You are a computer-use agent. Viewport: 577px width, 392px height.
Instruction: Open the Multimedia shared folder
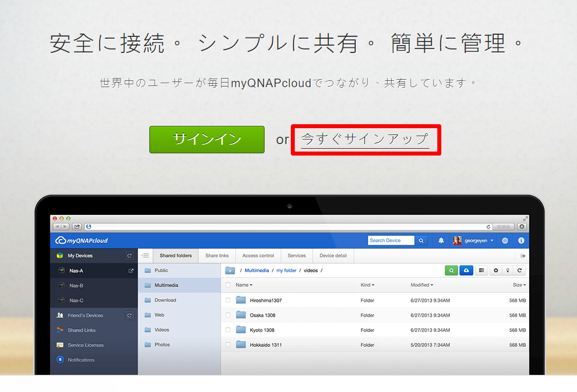(179, 285)
